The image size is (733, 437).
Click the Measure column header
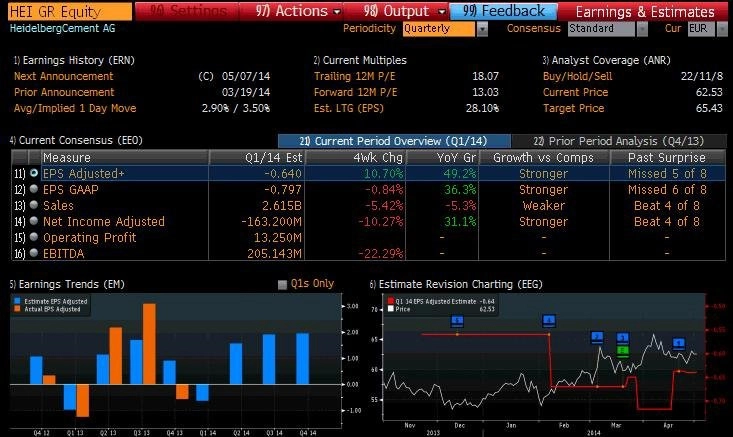[124, 158]
